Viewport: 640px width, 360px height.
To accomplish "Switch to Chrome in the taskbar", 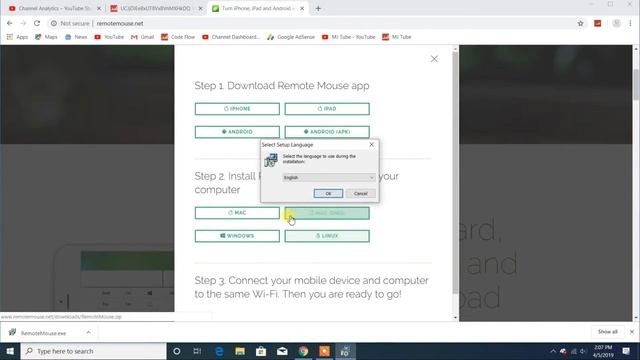I will pos(303,351).
